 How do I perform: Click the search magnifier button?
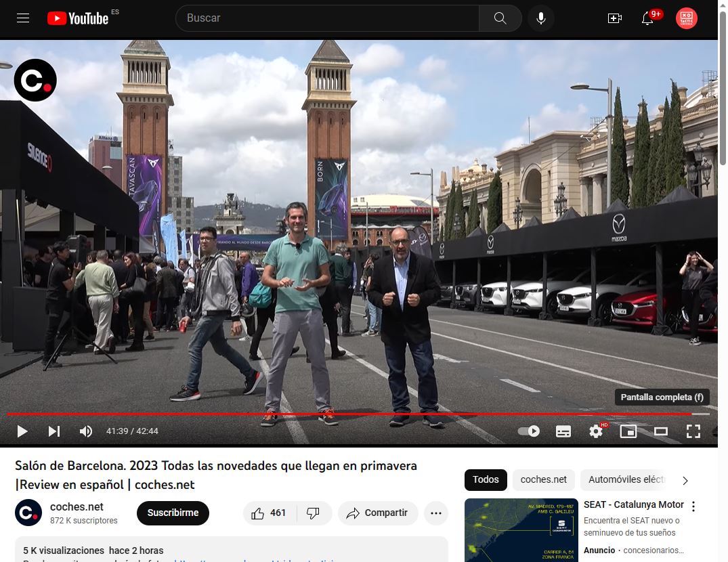pyautogui.click(x=500, y=18)
